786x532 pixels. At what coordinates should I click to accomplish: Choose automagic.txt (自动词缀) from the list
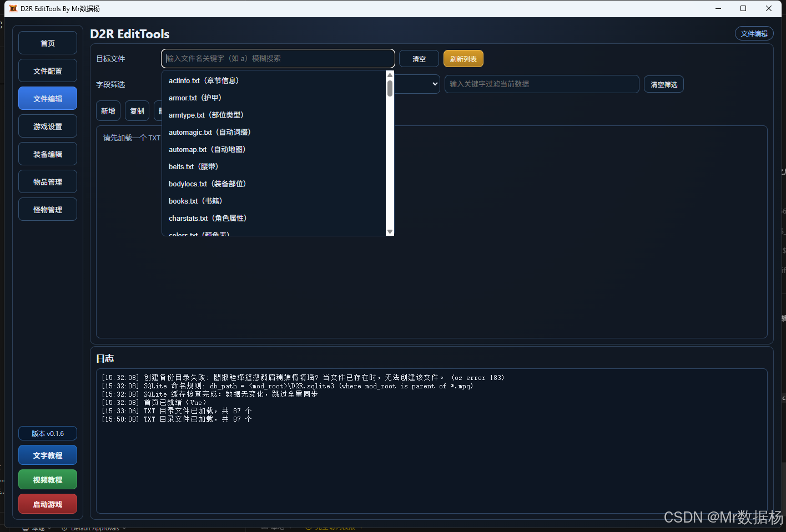tap(274, 132)
